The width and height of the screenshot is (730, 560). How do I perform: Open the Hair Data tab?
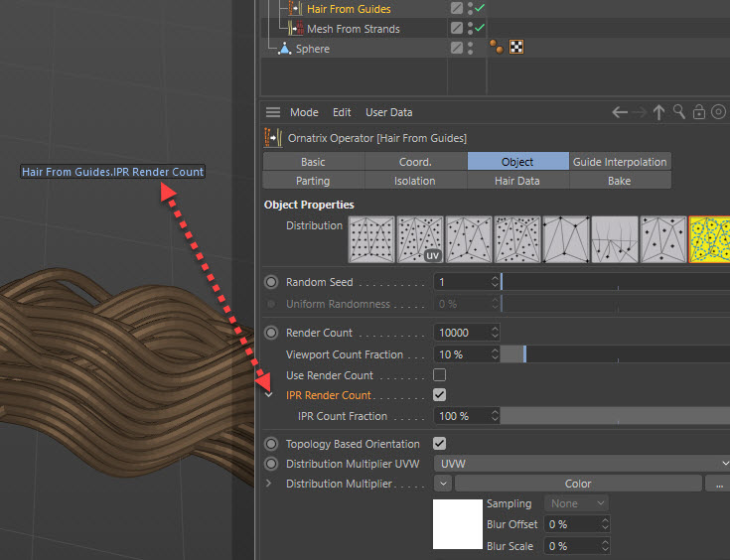[517, 181]
